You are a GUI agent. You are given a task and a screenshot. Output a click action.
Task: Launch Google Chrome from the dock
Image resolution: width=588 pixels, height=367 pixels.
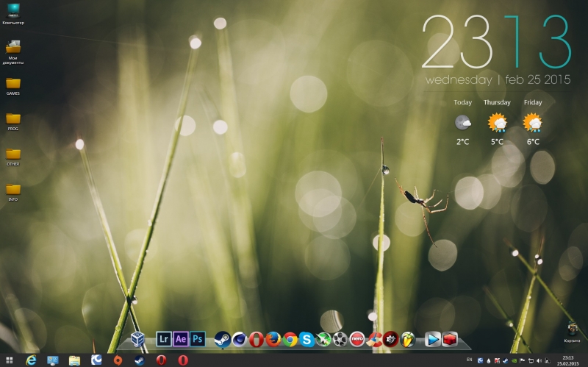(290, 340)
